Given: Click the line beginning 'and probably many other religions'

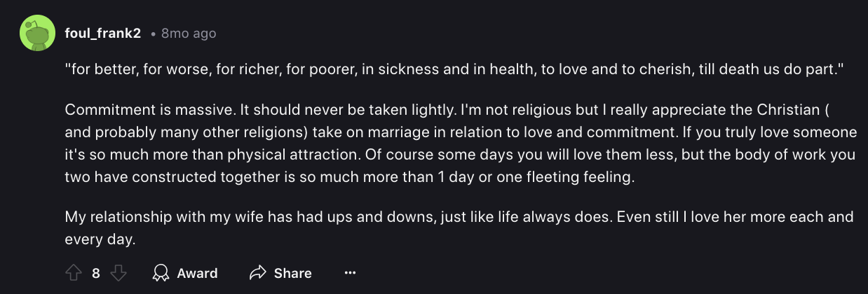Looking at the screenshot, I should click(461, 132).
